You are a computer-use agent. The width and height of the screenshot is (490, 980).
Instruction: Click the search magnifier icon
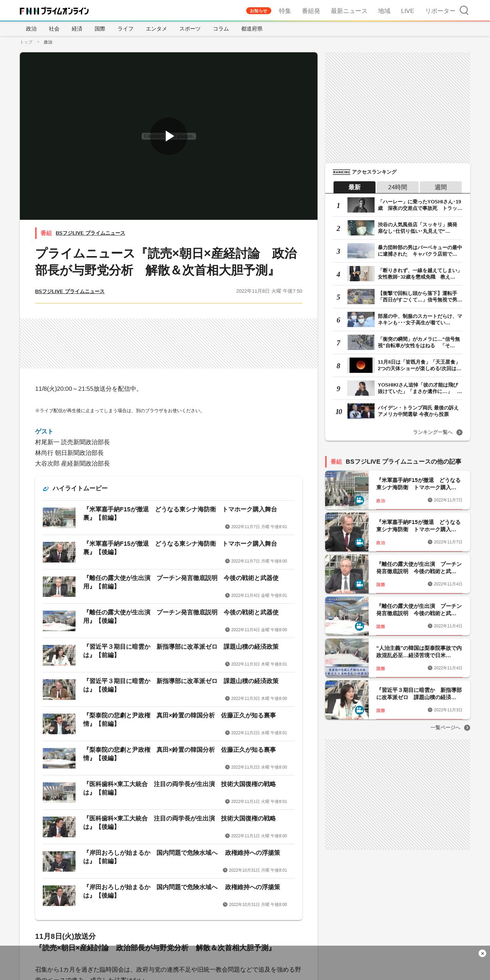point(464,11)
